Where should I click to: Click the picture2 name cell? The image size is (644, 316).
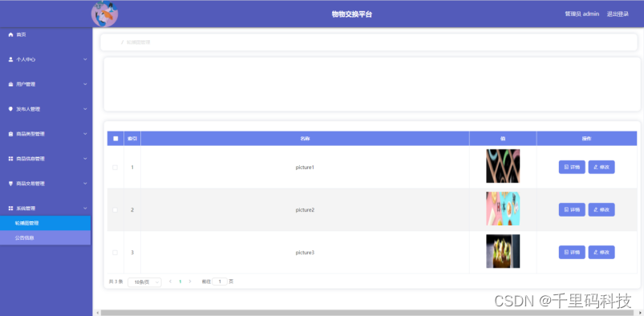click(305, 210)
